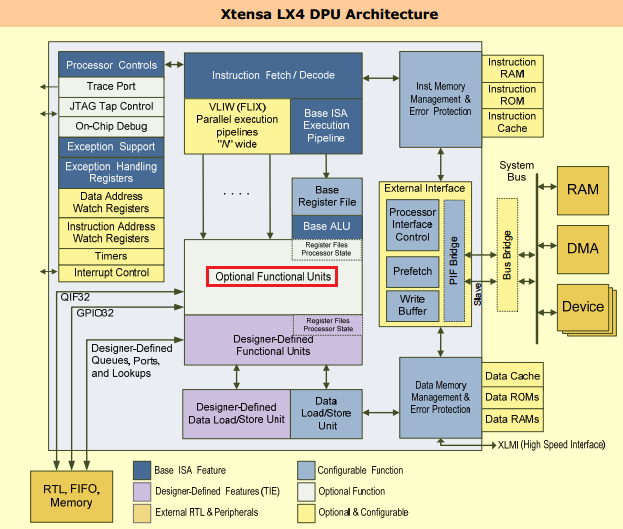Click the Slave label near PIF Bridge
The height and width of the screenshot is (529, 623).
[x=477, y=294]
